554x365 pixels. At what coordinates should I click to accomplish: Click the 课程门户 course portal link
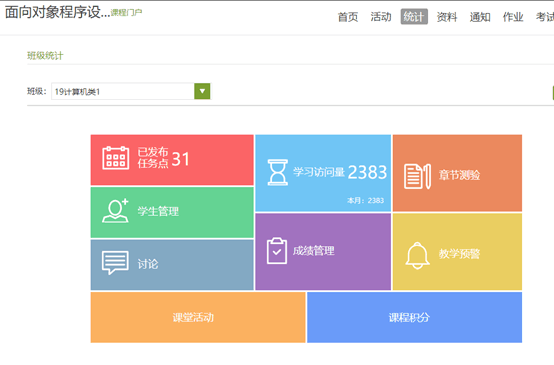tap(126, 13)
